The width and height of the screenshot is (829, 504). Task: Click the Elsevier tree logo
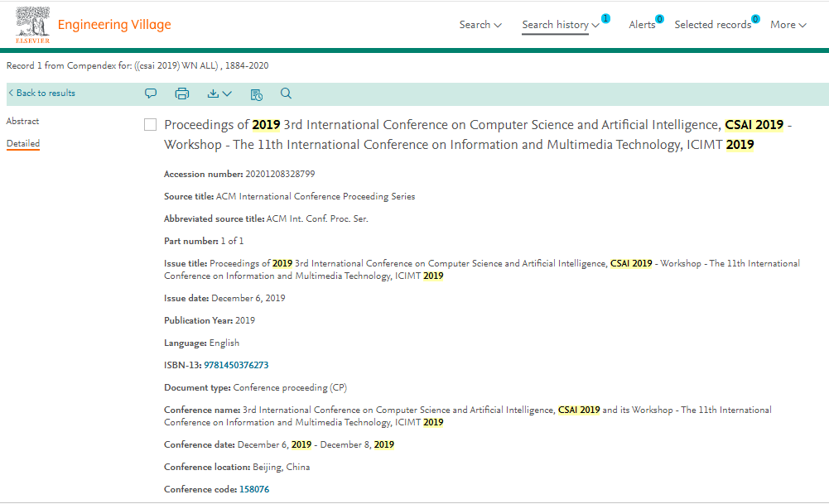coord(33,25)
